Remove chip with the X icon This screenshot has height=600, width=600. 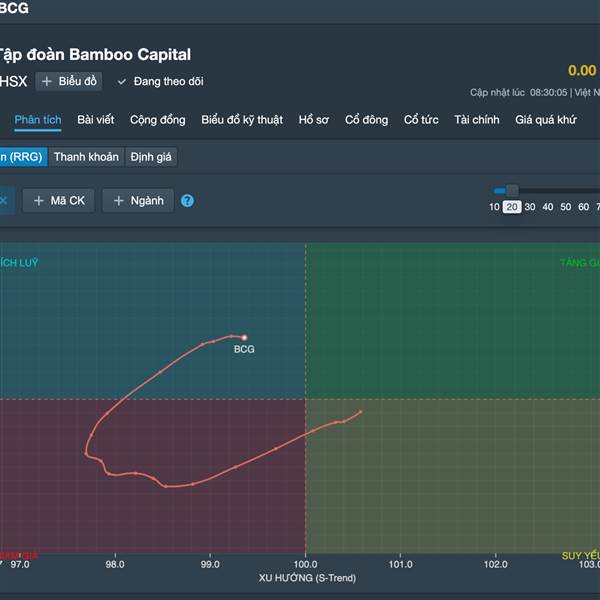(5, 201)
